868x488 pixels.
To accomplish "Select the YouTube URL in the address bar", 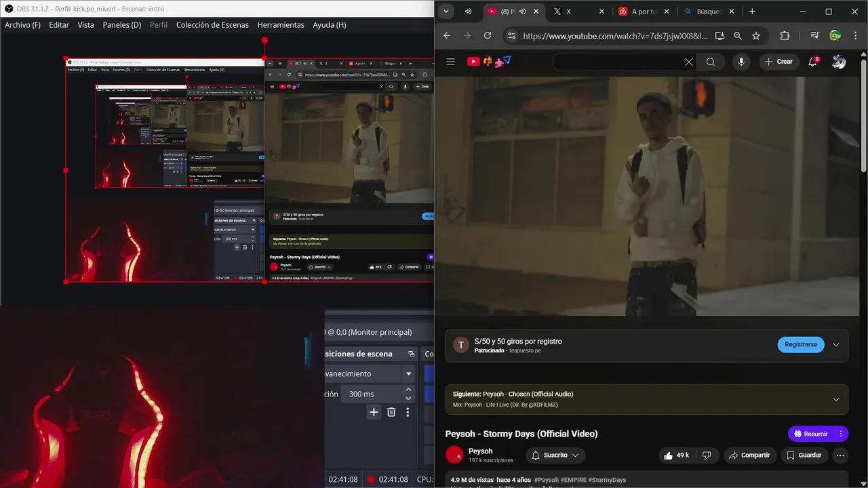I will point(615,36).
